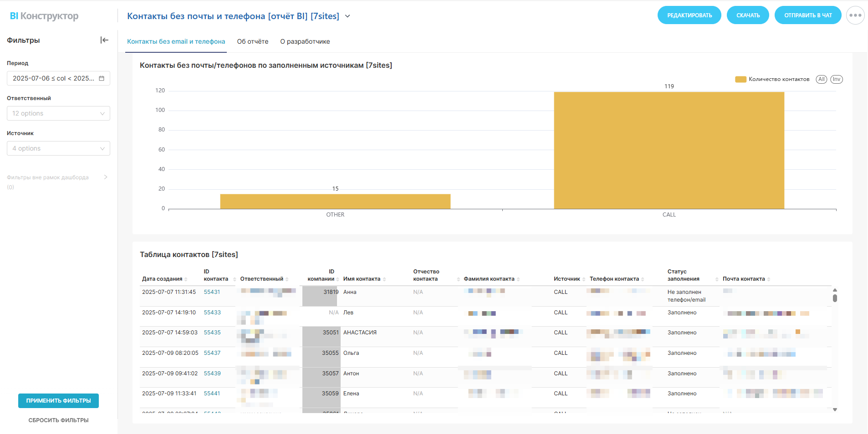This screenshot has height=434, width=868.
Task: Select date cell 2025-07-07 14:59:03
Action: tap(170, 333)
